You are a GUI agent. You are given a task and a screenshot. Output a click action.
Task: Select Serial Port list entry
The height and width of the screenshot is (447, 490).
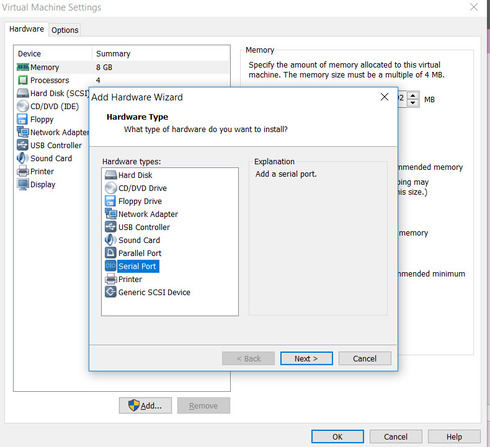pos(132,266)
